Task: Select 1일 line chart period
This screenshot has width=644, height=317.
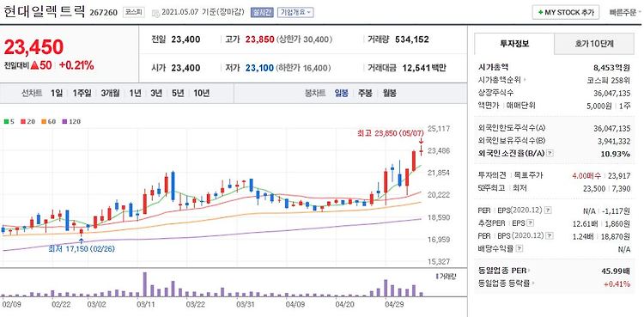Action: coord(57,94)
